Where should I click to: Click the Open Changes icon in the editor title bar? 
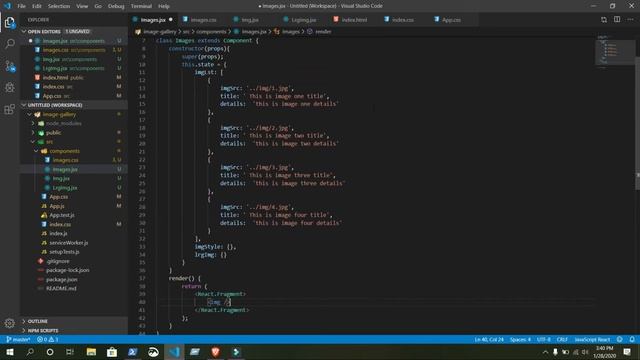[604, 20]
